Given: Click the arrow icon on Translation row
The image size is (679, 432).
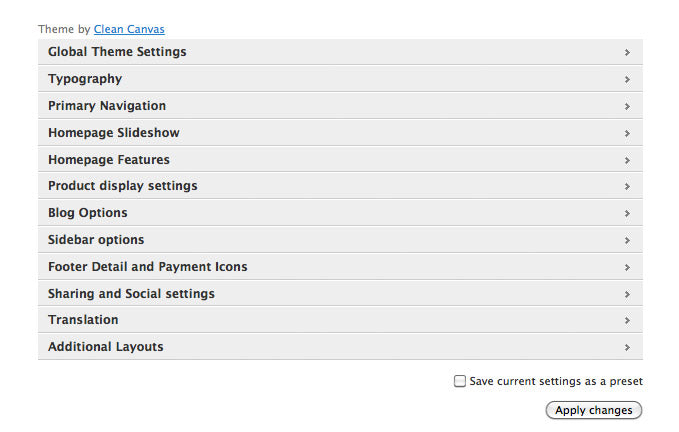Looking at the screenshot, I should click(627, 320).
